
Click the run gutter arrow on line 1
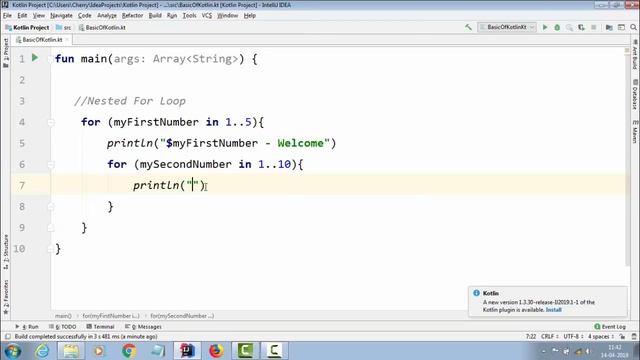35,58
